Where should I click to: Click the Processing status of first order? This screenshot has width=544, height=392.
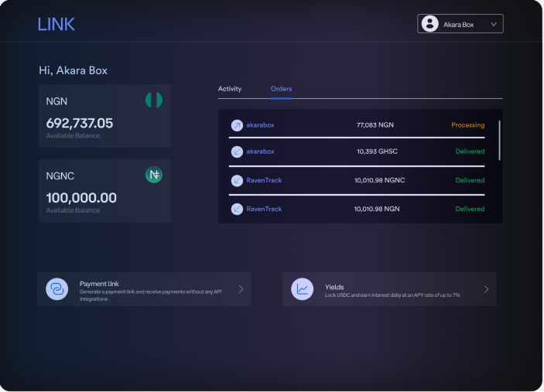[467, 125]
